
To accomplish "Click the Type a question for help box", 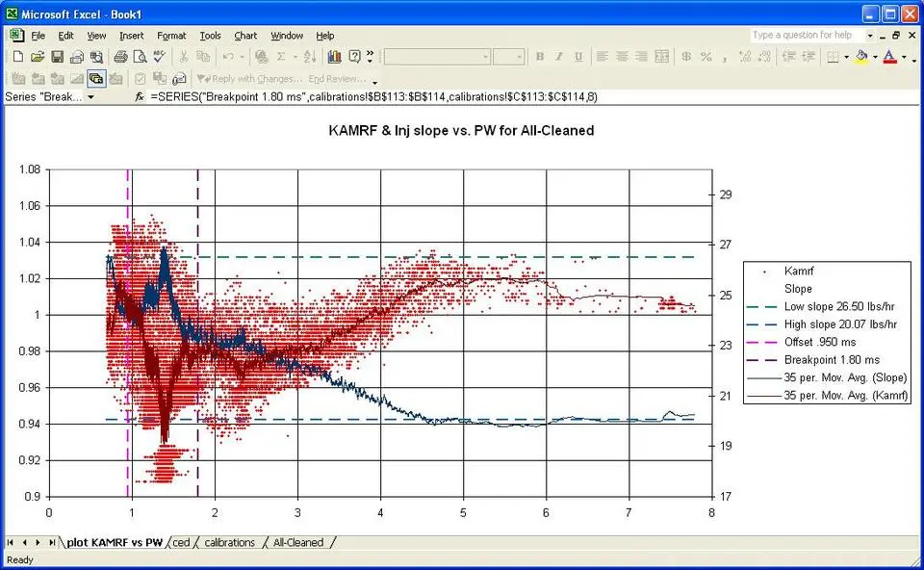I will 807,36.
